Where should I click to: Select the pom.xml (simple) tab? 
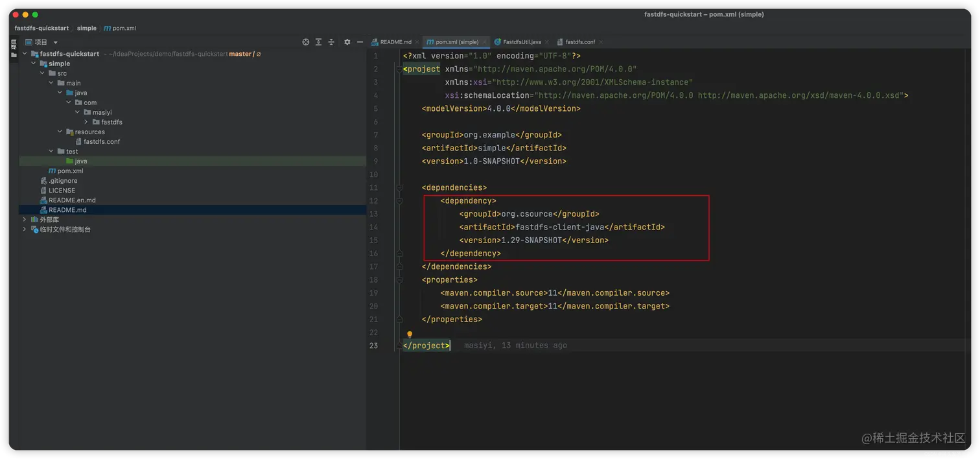[x=457, y=42]
